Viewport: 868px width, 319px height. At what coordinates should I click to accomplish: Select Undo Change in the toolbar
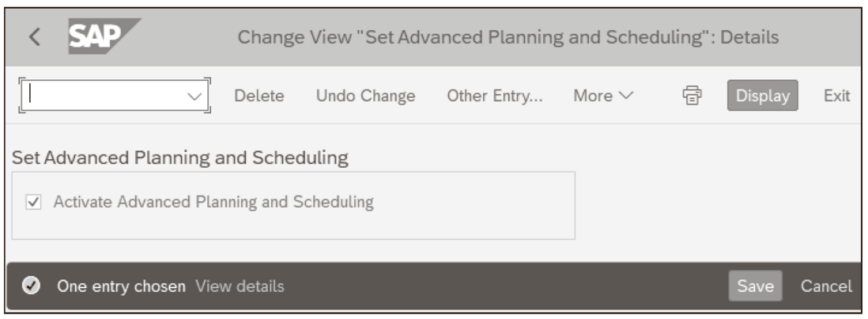click(365, 96)
